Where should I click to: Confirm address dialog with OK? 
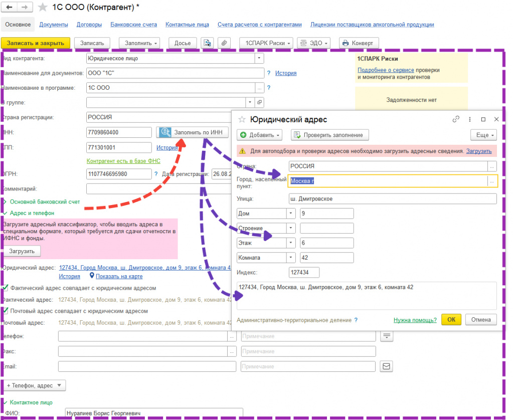pos(451,320)
